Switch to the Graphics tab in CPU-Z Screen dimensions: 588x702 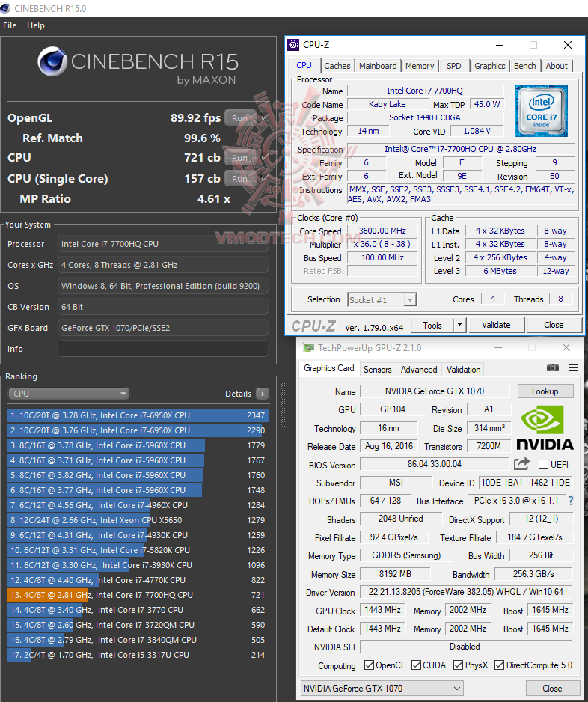click(x=489, y=66)
